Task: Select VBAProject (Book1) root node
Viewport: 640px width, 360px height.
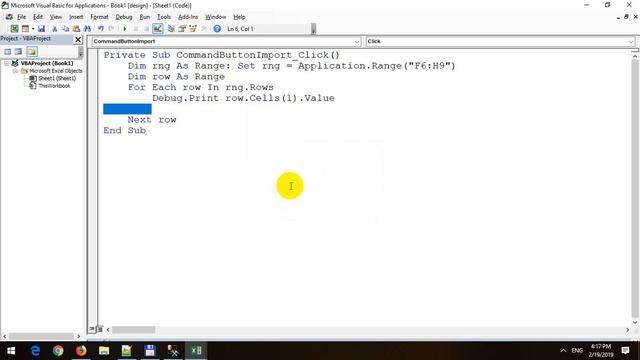Action: pyautogui.click(x=47, y=63)
